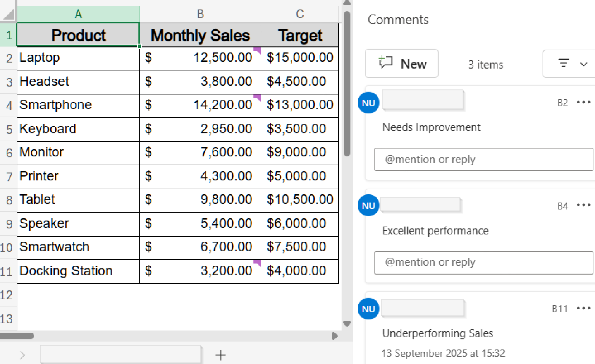Viewport: 595px width, 364px height.
Task: Open more options for the B4 comment
Action: [x=583, y=206]
